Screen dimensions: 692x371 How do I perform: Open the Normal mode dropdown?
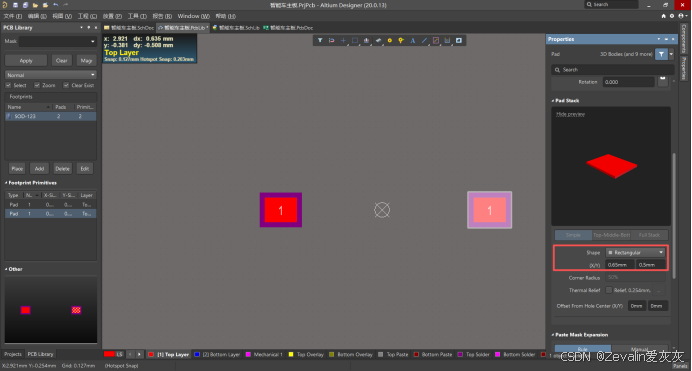click(x=50, y=75)
